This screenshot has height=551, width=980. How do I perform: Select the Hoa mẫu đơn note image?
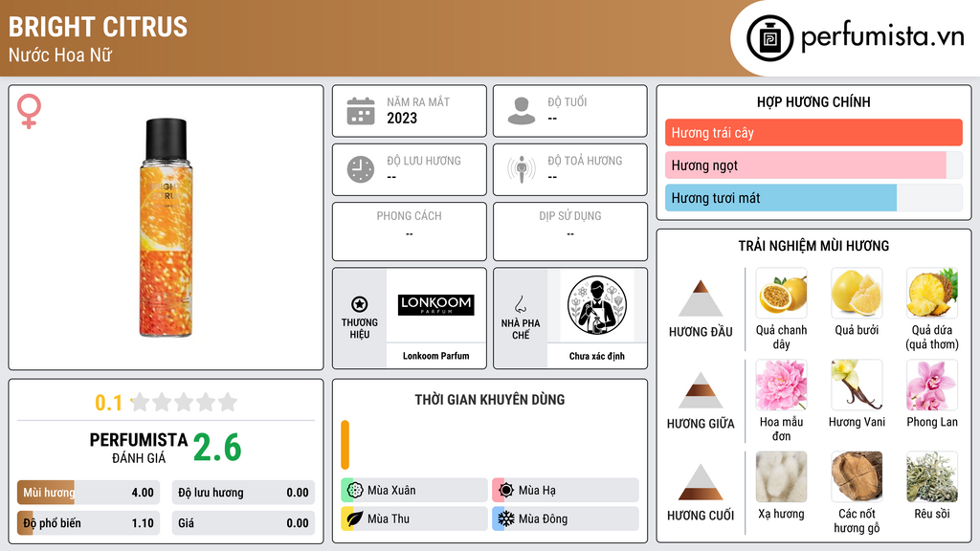(781, 385)
